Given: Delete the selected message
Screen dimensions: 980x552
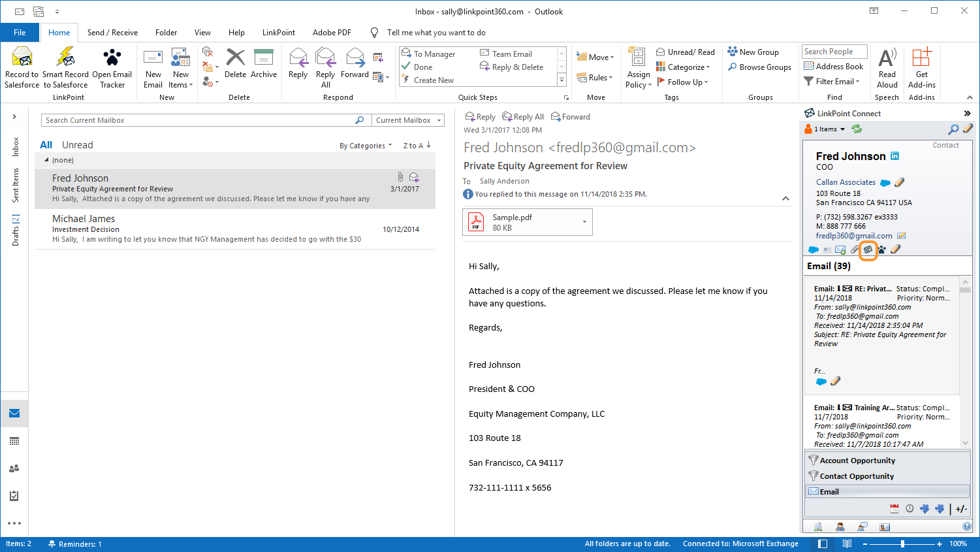Looking at the screenshot, I should coord(235,63).
